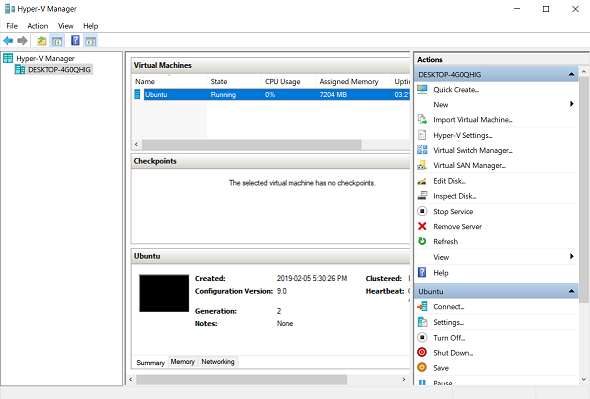Click the Ubuntu name in VM list

point(156,94)
